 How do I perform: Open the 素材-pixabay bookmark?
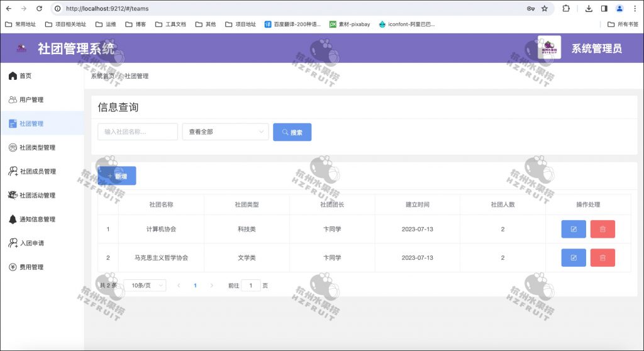click(x=350, y=25)
